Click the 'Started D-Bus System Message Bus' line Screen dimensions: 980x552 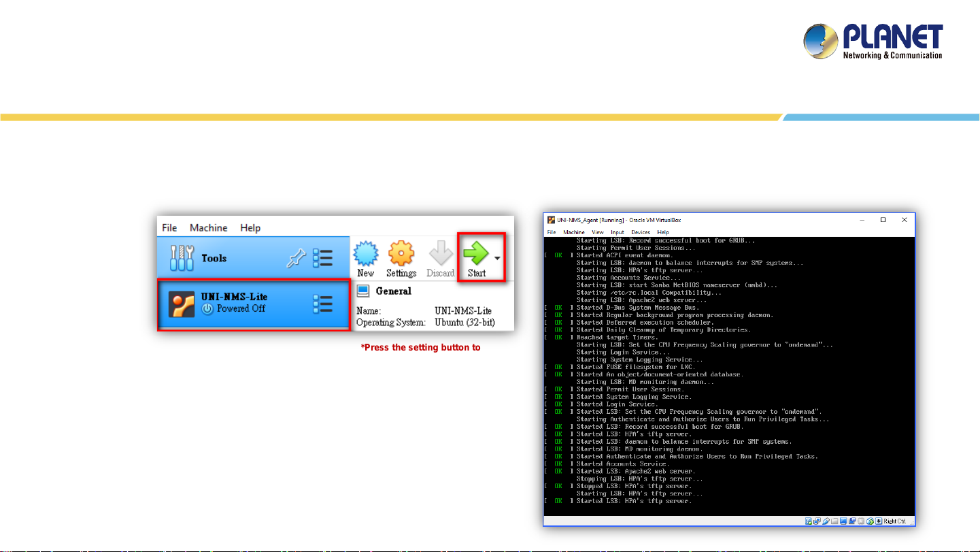point(638,308)
